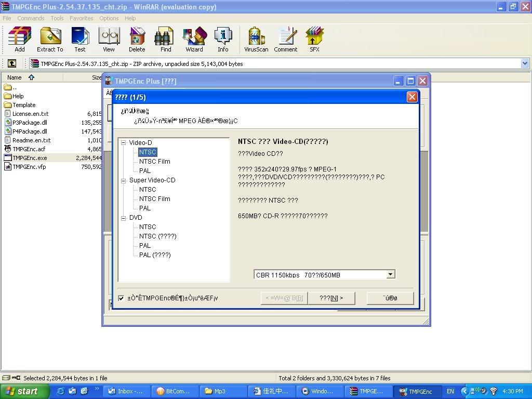Select NTSC Film under Video-CD
Image resolution: width=532 pixels, height=399 pixels.
(154, 162)
